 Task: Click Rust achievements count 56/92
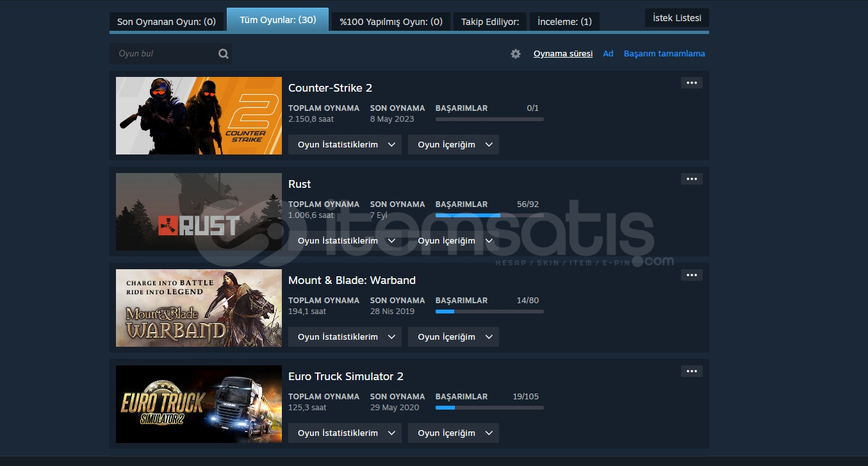(528, 204)
